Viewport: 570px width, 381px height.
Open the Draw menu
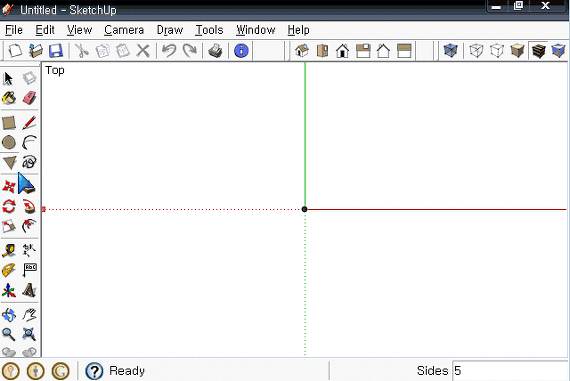(x=170, y=30)
